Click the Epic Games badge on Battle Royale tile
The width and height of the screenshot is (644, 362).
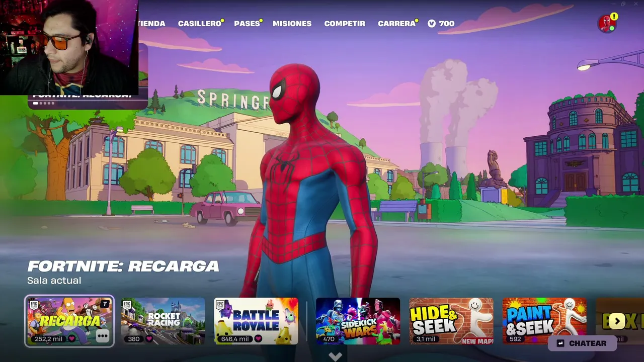coord(221,305)
